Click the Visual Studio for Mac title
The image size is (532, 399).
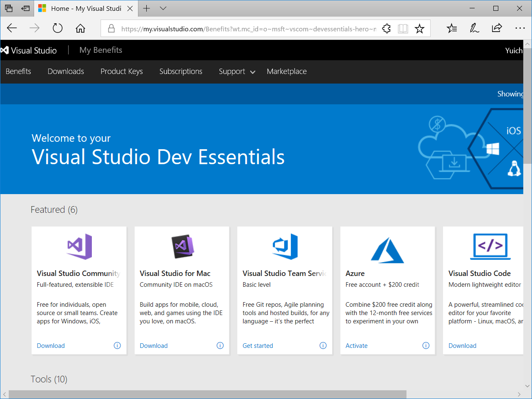tap(175, 273)
